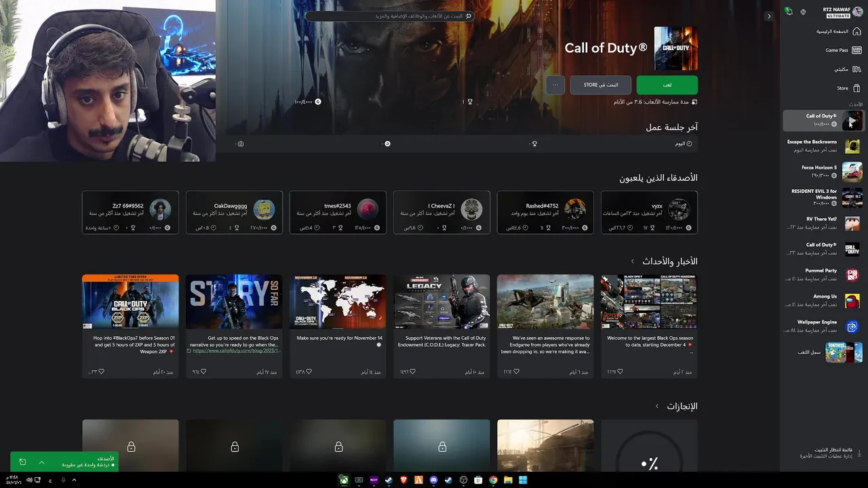Image resolution: width=868 pixels, height=488 pixels.
Task: Click the microphone icon in the system tray
Action: [63, 480]
